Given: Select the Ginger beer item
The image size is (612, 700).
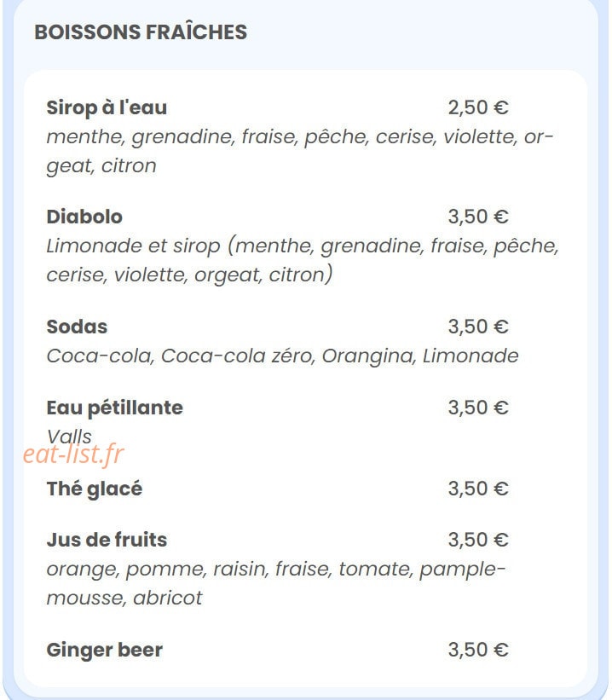Looking at the screenshot, I should click(x=105, y=650).
